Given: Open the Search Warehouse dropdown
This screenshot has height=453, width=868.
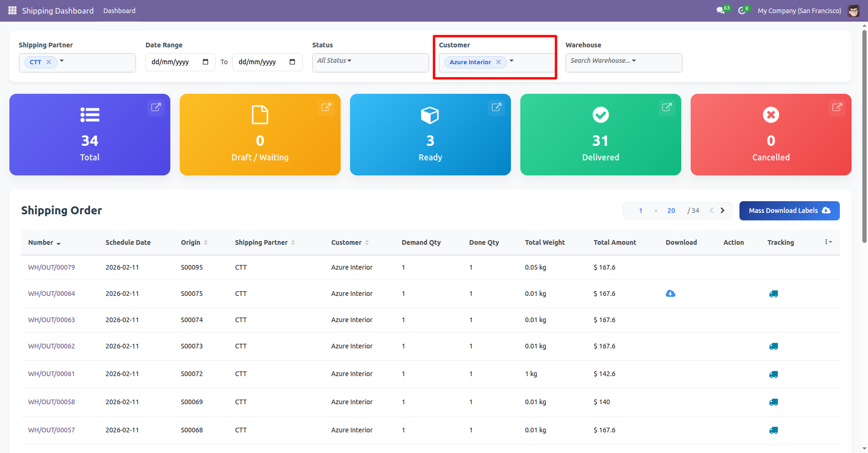Looking at the screenshot, I should tap(603, 60).
